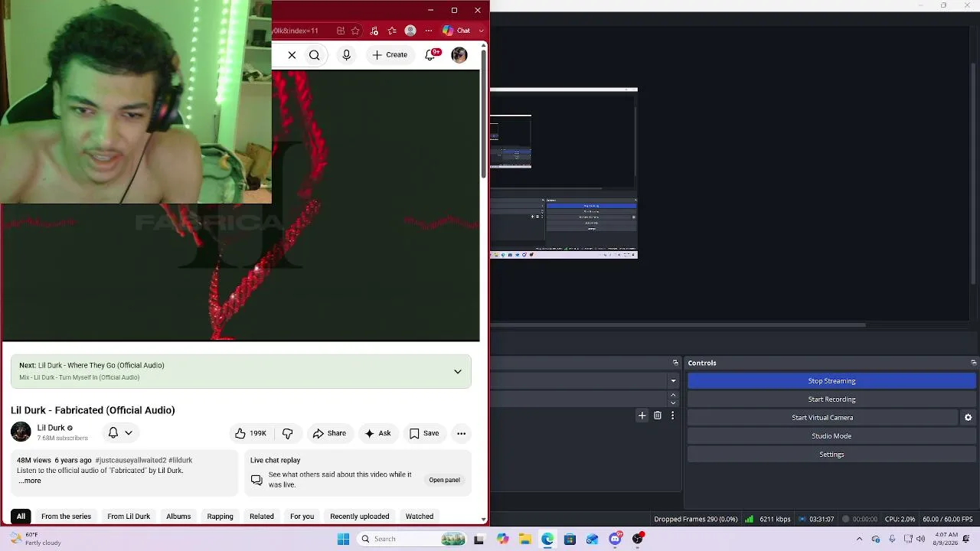Dislike the Fabricated video
This screenshot has height=551, width=980.
287,433
